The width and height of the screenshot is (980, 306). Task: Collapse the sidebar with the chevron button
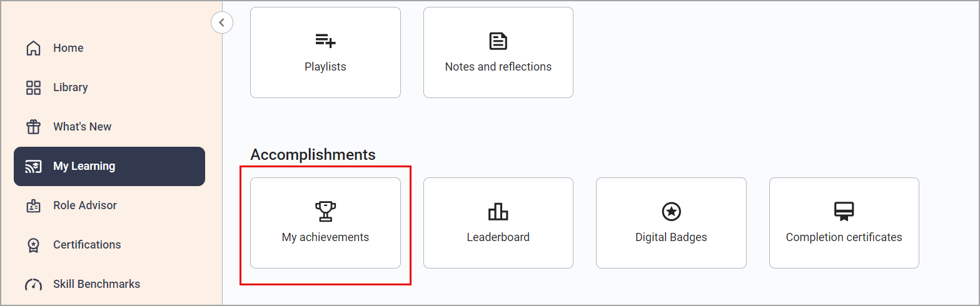pos(222,22)
